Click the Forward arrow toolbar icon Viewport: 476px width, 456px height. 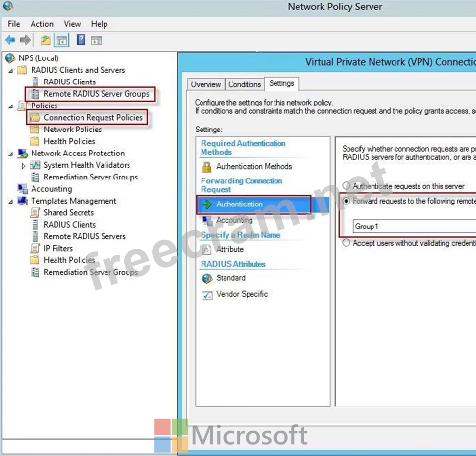click(25, 40)
